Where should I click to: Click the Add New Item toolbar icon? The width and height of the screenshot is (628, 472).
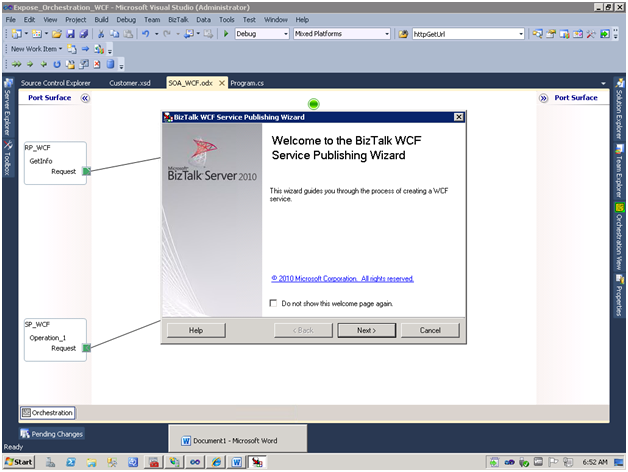pos(37,34)
